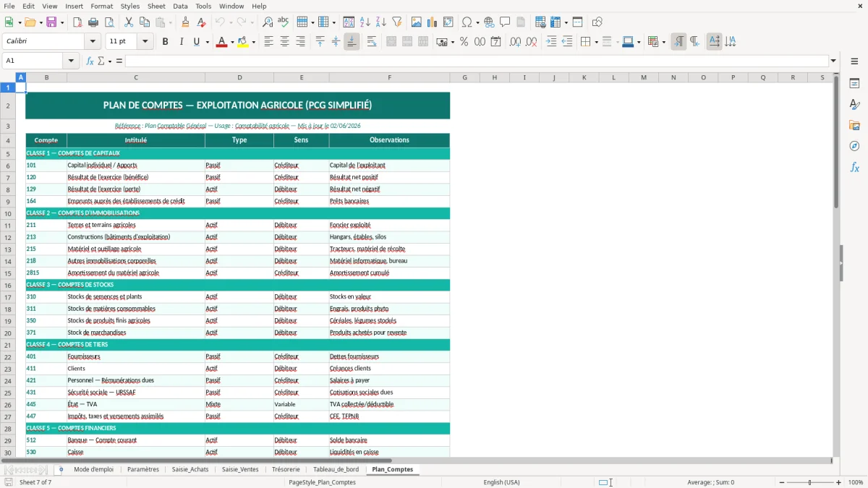
Task: Open the Format menu
Action: 101,6
